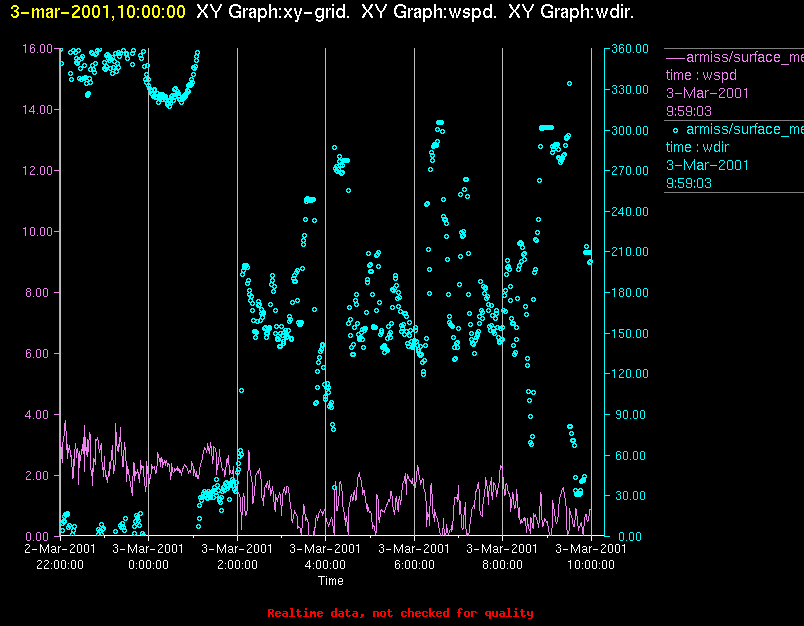Click the right axis 240.00 label
Viewport: 804px width, 626px height.
click(x=630, y=211)
